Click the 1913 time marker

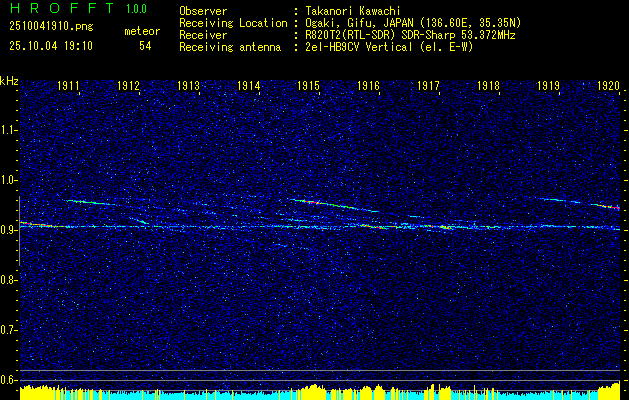click(x=189, y=86)
